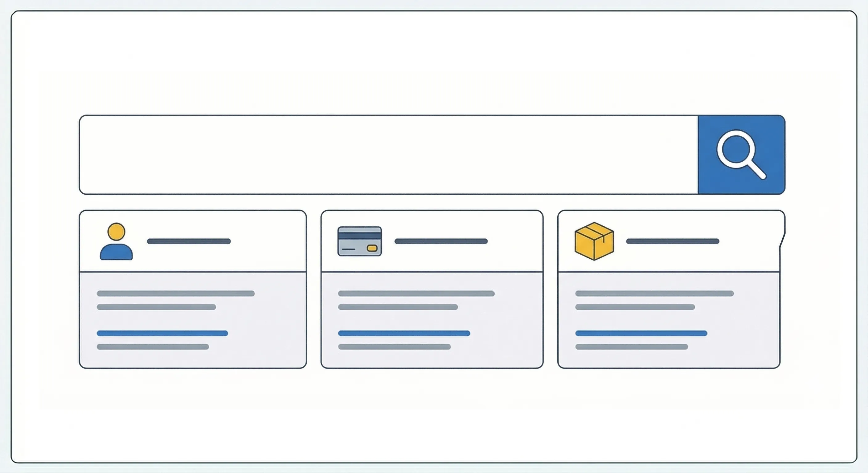Click the credit card payment icon
This screenshot has height=473, width=868.
[x=359, y=241]
